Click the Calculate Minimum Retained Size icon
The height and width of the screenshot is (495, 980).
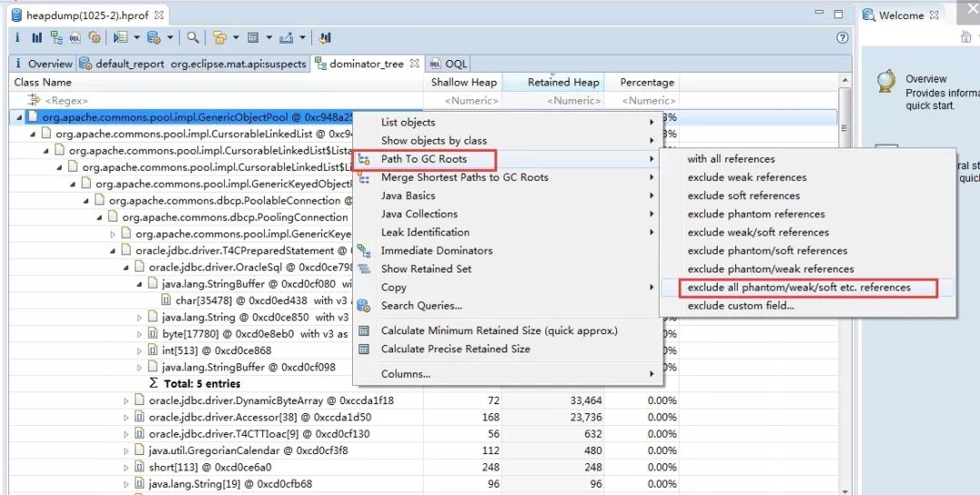(x=365, y=331)
